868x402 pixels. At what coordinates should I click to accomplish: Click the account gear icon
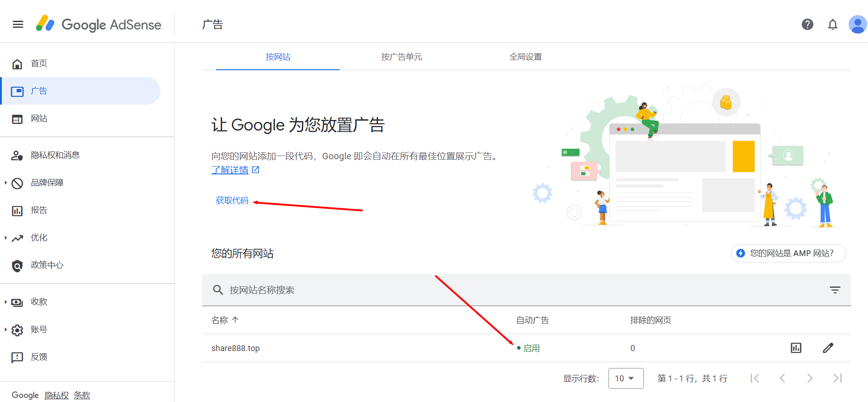coord(17,330)
